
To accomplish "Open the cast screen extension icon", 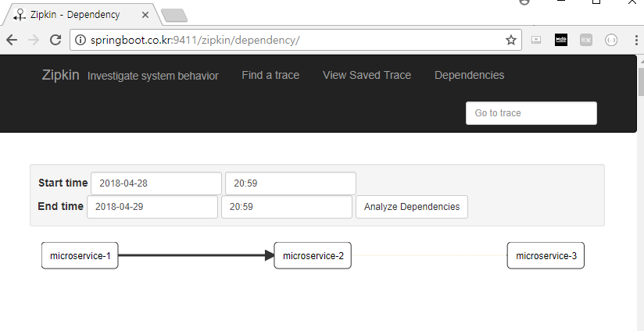I will pyautogui.click(x=536, y=40).
